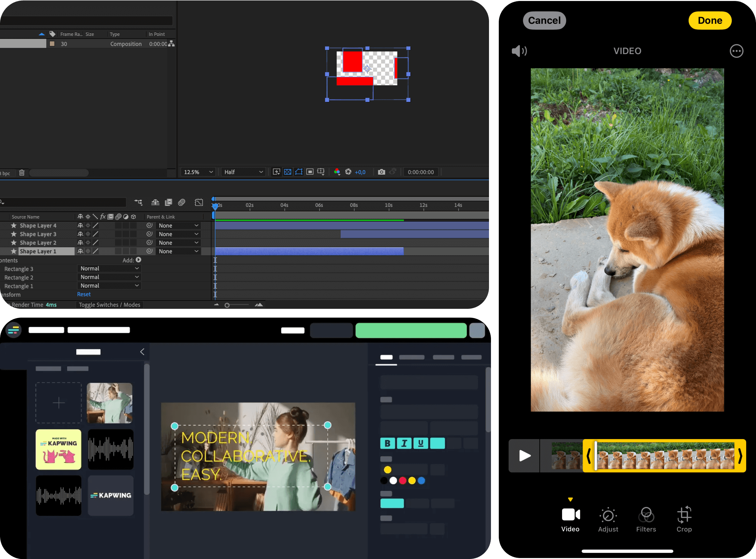The width and height of the screenshot is (756, 559).
Task: Click the Italic formatting icon
Action: (x=405, y=442)
